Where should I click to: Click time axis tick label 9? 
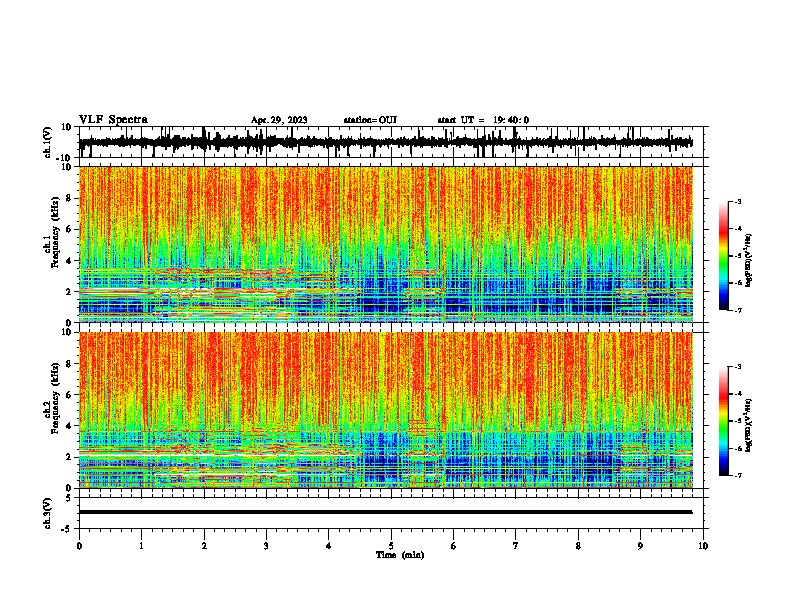click(x=640, y=546)
